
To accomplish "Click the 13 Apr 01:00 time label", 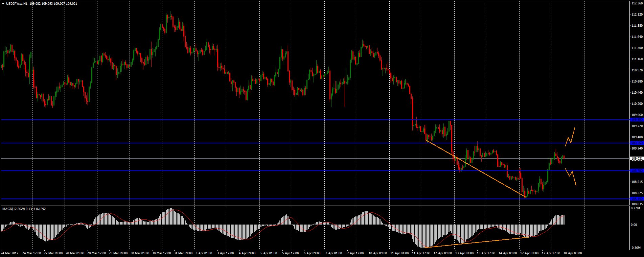I will tap(465, 253).
